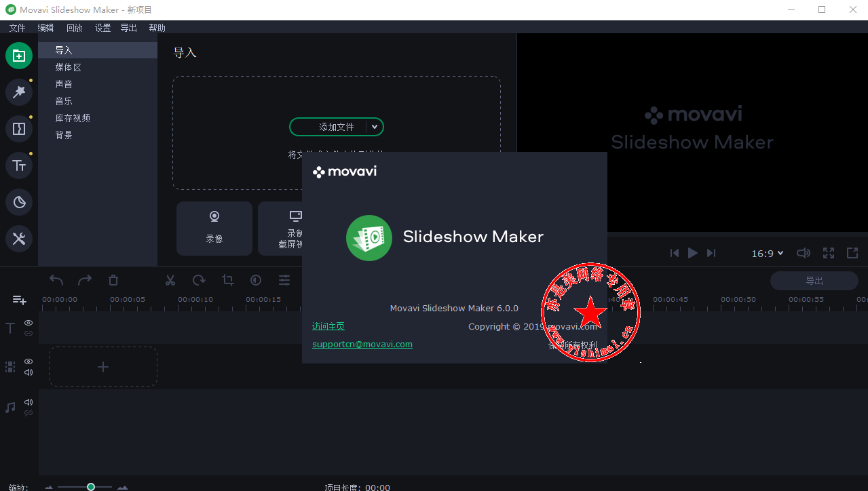This screenshot has width=868, height=491.
Task: Click the Rotate icon on timeline toolbar
Action: coord(199,280)
